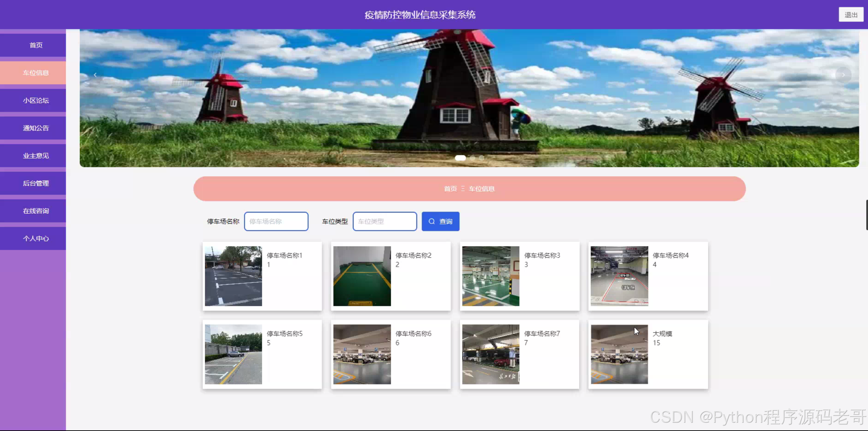Click the 退出 logout button
The height and width of the screenshot is (431, 868).
pos(851,15)
